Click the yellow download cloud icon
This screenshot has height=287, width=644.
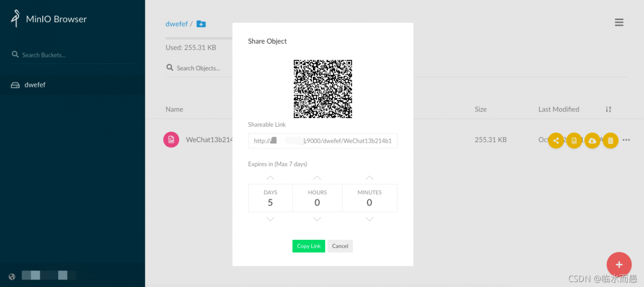pyautogui.click(x=592, y=141)
